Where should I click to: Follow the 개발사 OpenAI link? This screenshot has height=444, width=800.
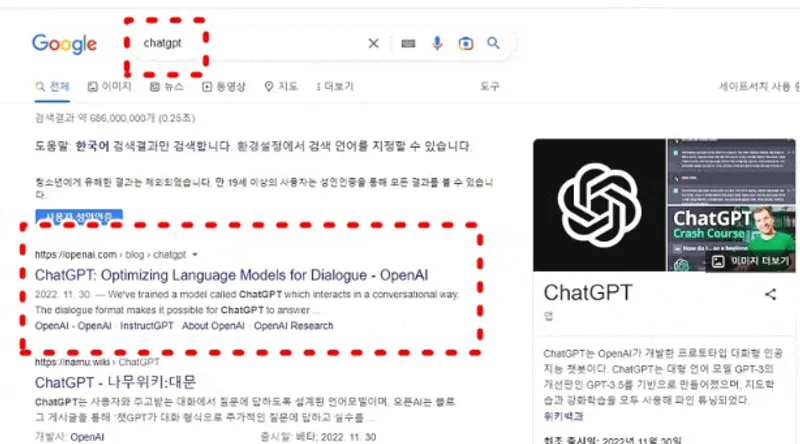pos(87,437)
